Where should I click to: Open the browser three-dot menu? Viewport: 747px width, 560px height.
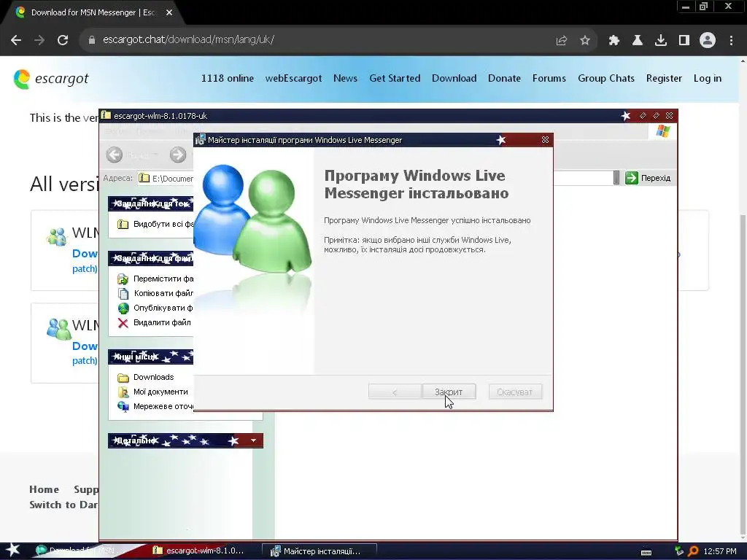pyautogui.click(x=731, y=40)
